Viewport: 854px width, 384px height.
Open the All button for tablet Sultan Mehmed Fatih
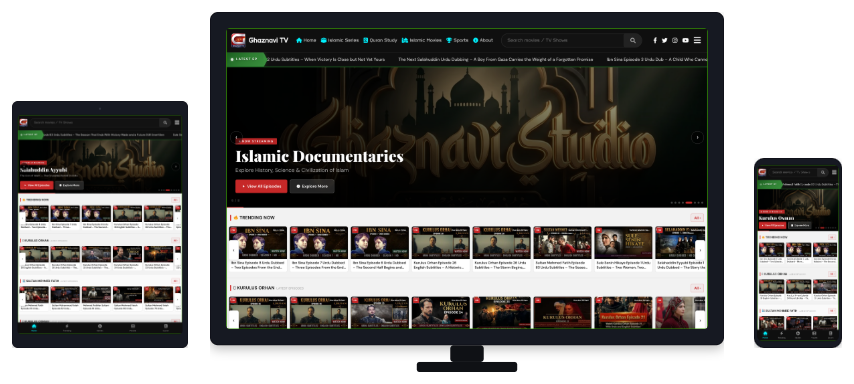[175, 281]
